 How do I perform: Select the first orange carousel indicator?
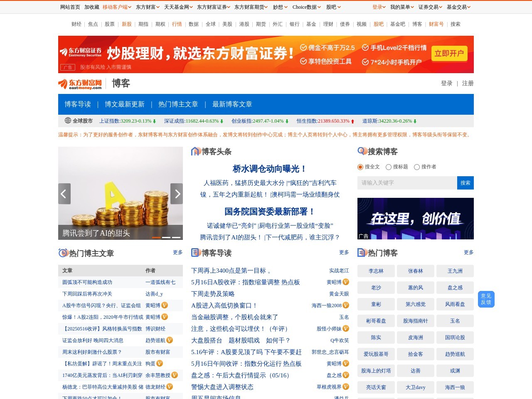tap(156, 237)
